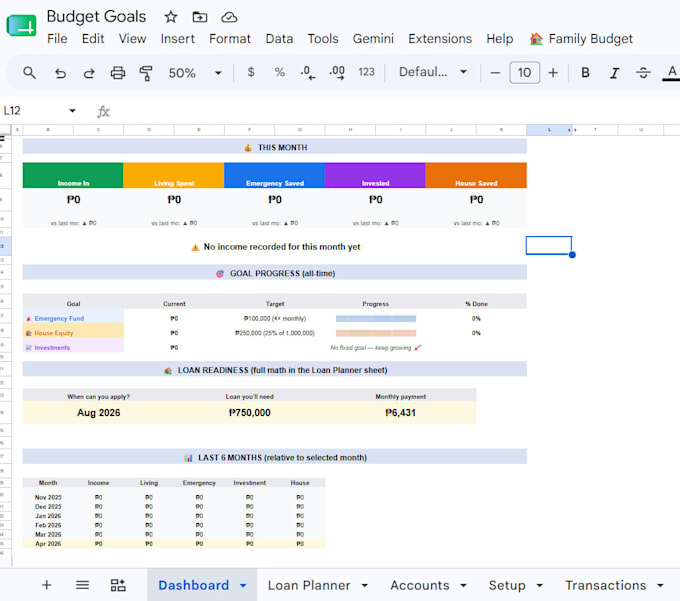This screenshot has height=601, width=680.
Task: Open the Edit menu
Action: pos(93,39)
